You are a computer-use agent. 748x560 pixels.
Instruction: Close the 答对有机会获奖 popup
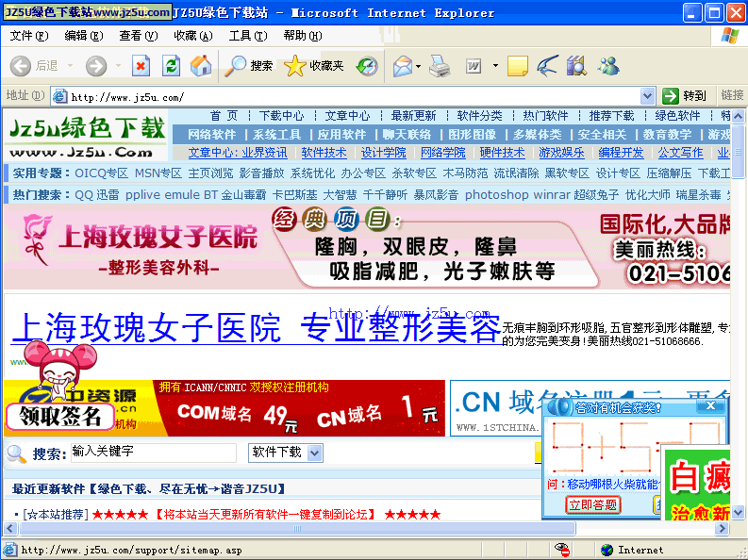point(710,405)
